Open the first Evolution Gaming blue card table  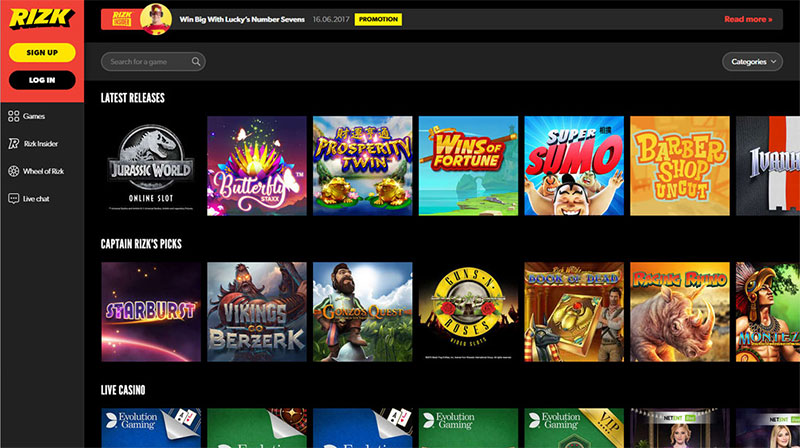[151, 428]
